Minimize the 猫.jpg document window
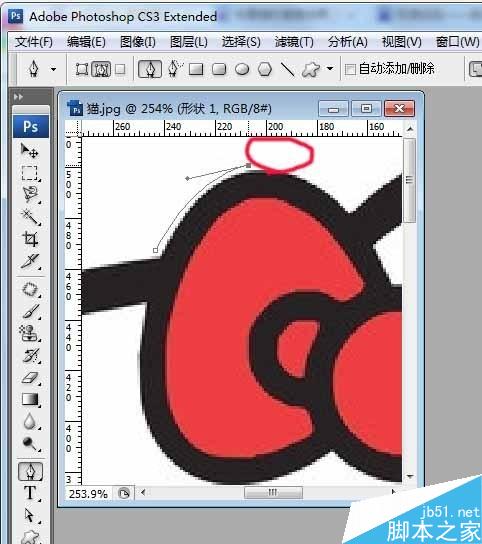This screenshot has height=544, width=482. click(x=333, y=109)
